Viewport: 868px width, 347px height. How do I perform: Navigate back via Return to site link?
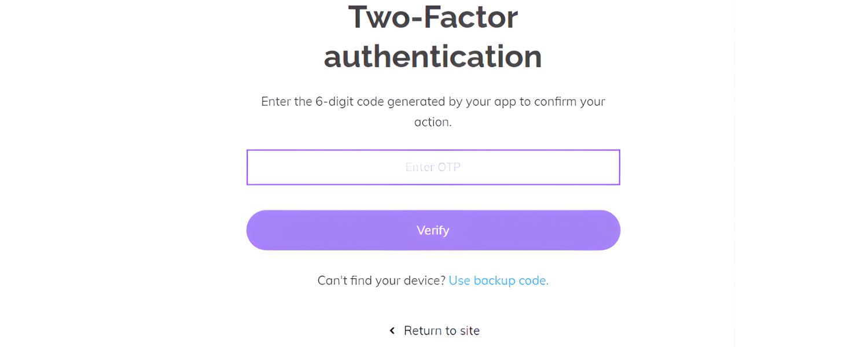click(442, 330)
